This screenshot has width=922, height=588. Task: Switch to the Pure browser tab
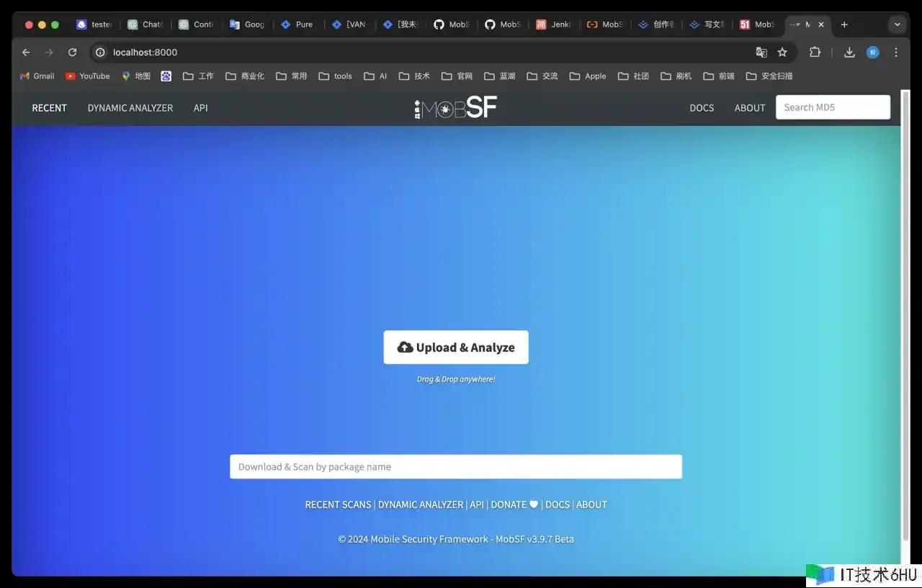click(x=299, y=24)
